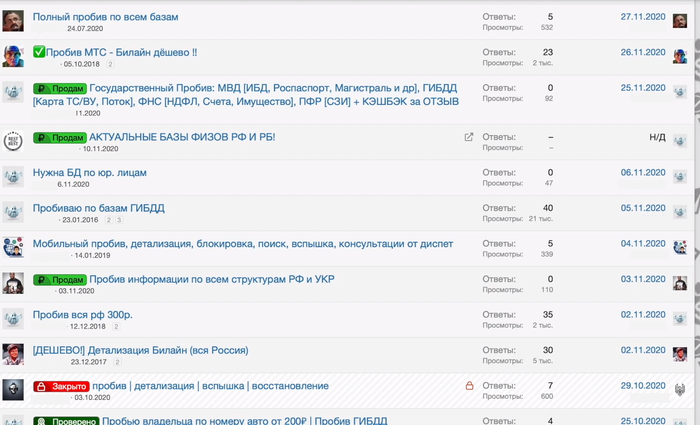700x425 pixels.
Task: Open closed thread 'пробив | детализация | вспышка | восстановление'
Action: 210,386
